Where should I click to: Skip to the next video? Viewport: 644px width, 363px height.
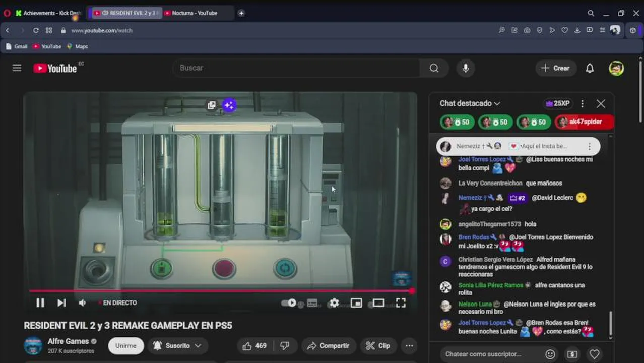click(61, 303)
